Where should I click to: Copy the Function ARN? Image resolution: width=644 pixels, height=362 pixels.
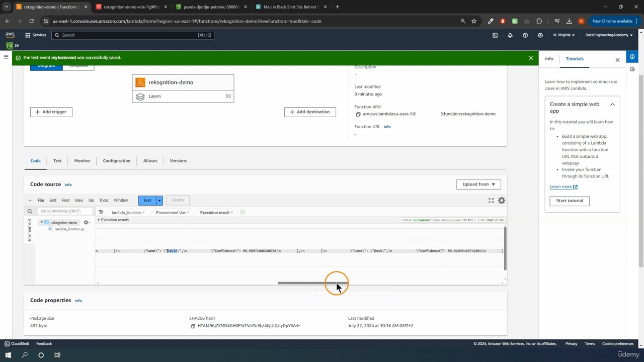click(x=358, y=114)
